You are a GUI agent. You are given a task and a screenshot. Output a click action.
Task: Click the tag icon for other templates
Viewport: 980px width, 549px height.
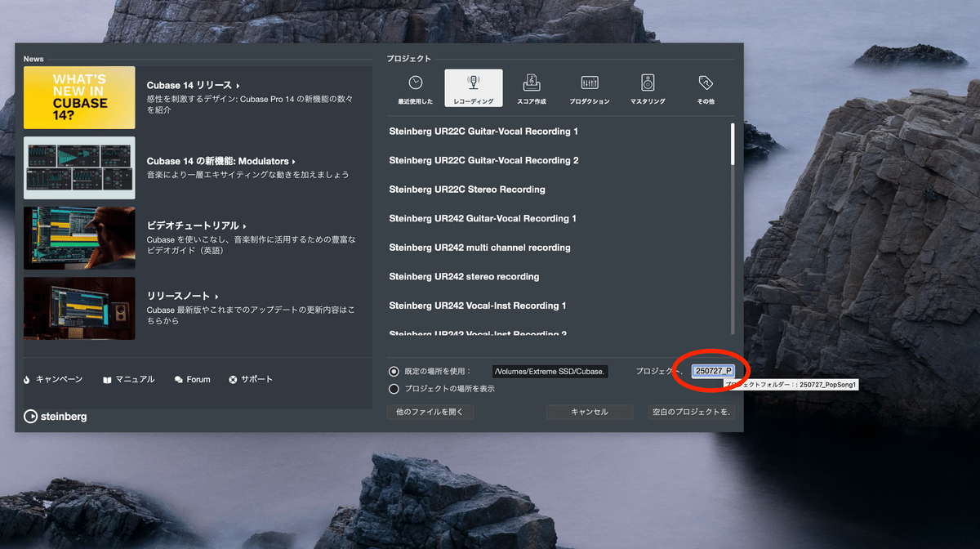(706, 83)
